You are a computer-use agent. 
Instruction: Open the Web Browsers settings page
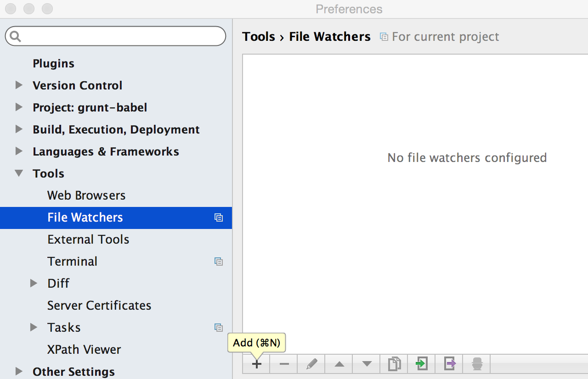pyautogui.click(x=86, y=195)
